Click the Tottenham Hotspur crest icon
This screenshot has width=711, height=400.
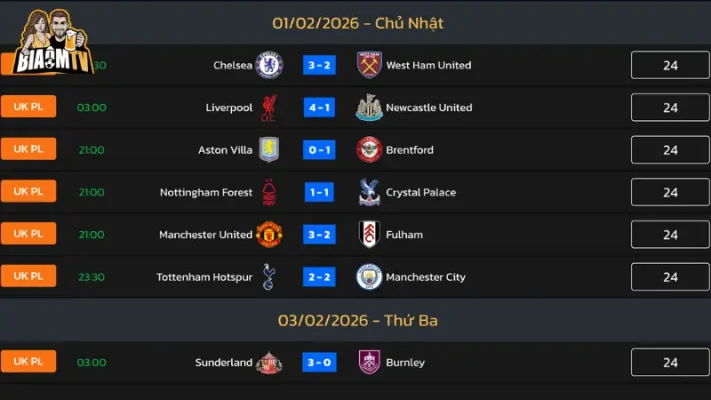(x=269, y=277)
